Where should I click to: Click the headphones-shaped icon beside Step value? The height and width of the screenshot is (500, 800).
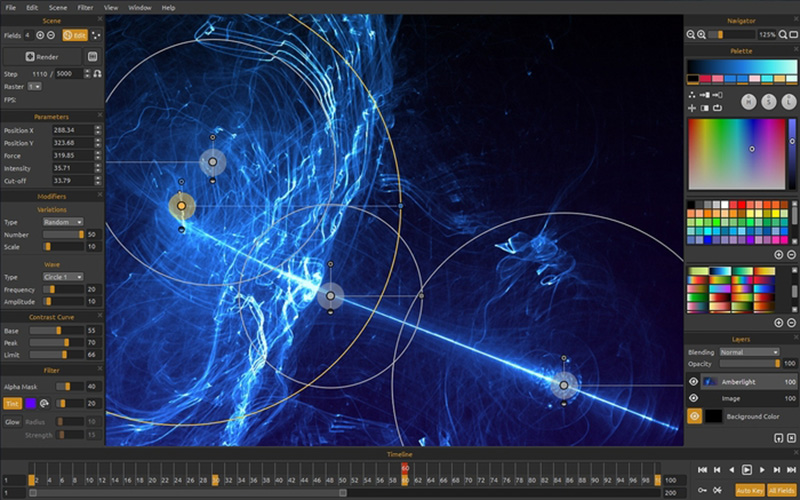(97, 73)
